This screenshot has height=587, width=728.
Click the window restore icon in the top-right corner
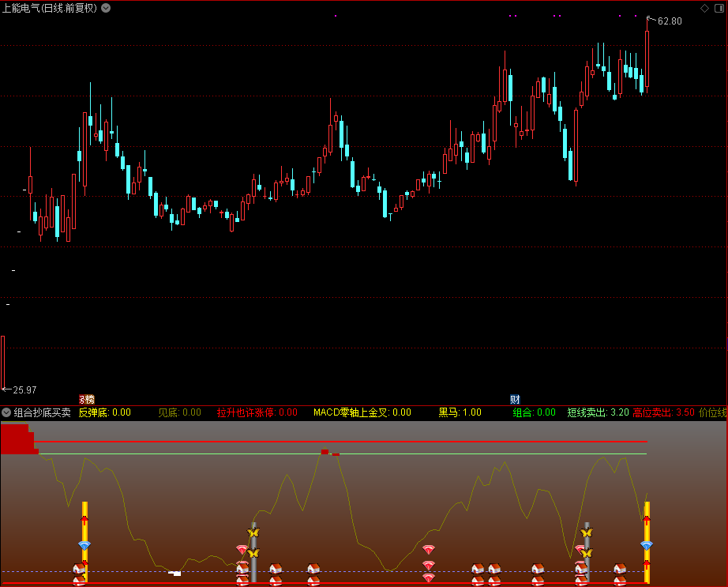coord(719,9)
